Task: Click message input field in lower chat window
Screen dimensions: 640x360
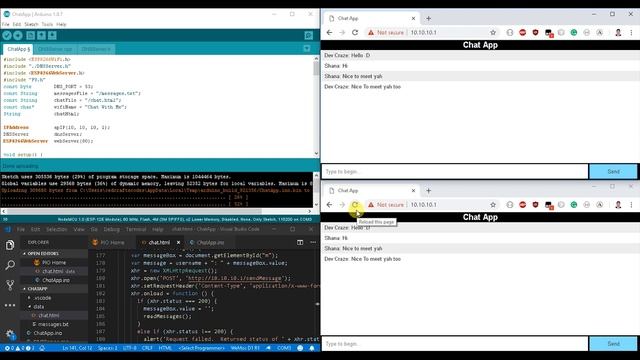Action: [x=455, y=344]
